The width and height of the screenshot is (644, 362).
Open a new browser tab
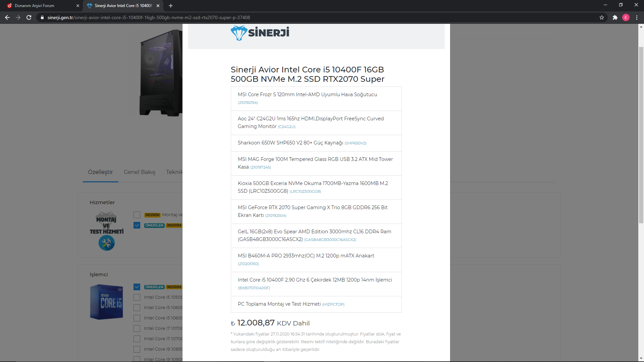coord(171,6)
